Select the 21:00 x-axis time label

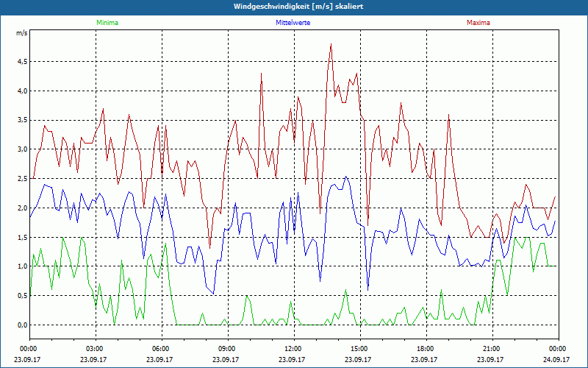tap(491, 349)
